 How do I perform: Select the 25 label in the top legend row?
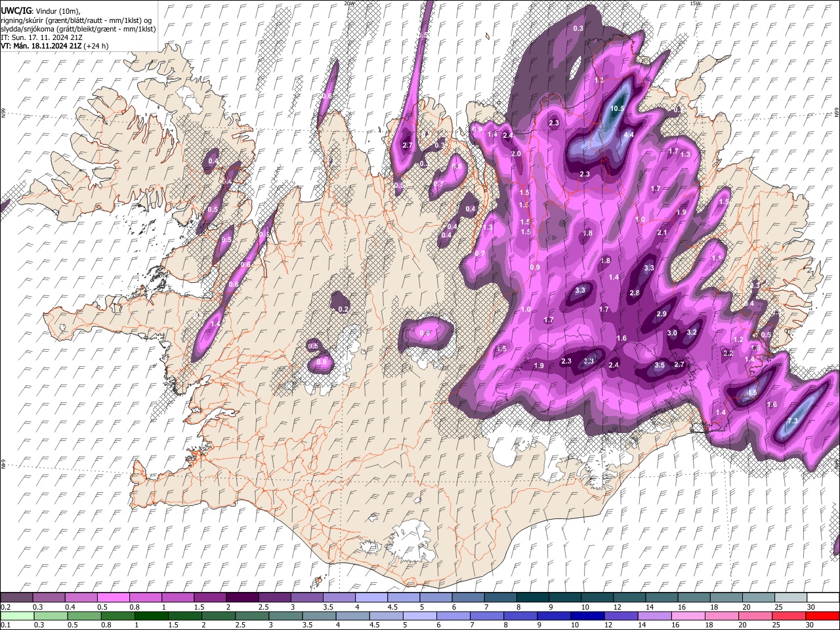coord(778,607)
